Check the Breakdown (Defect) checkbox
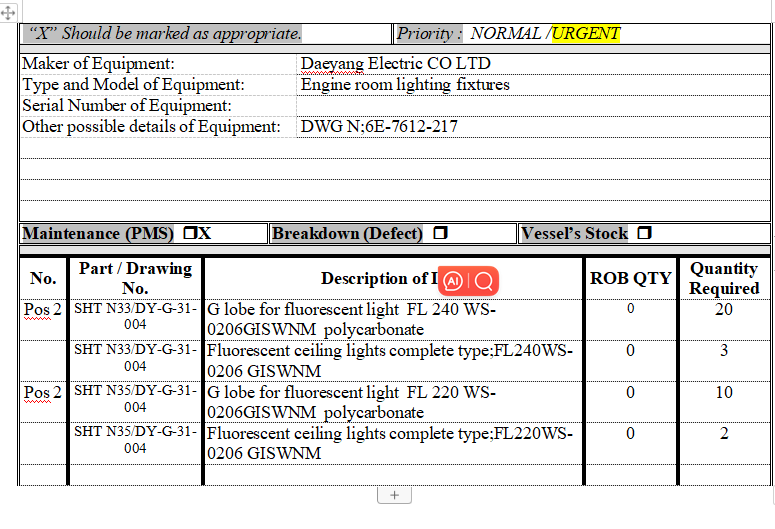The image size is (775, 529). tap(440, 233)
